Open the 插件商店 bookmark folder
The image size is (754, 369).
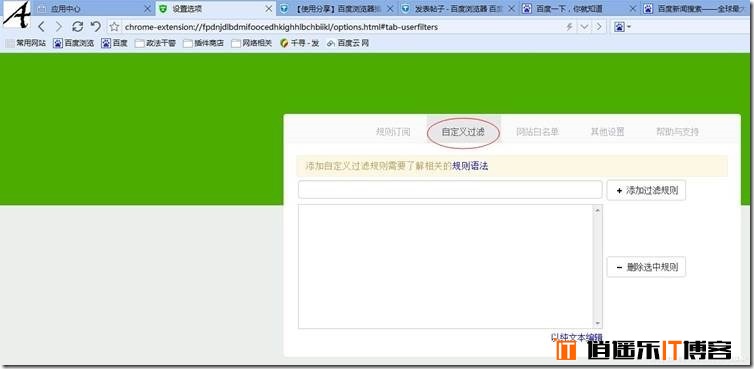203,43
